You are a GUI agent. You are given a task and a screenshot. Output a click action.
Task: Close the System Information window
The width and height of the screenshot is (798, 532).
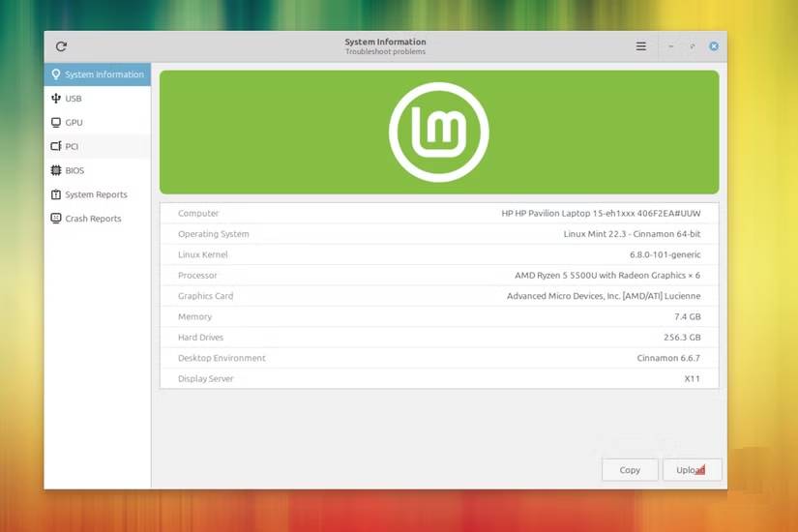[714, 46]
